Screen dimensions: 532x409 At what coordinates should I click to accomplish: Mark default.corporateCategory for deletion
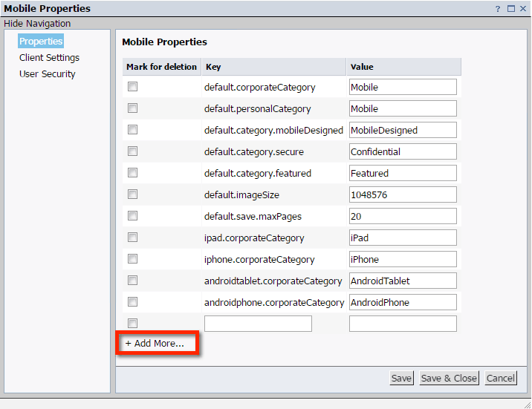132,87
